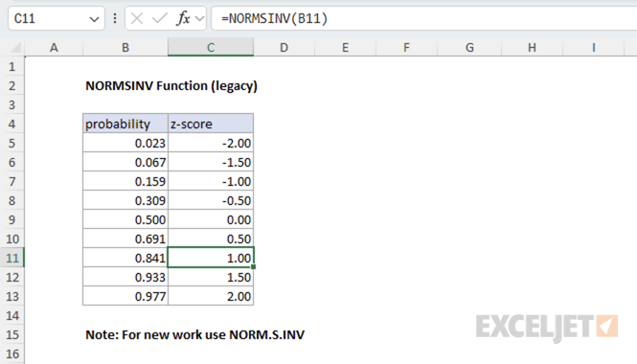
Task: Select row 1 header
Action: click(12, 66)
